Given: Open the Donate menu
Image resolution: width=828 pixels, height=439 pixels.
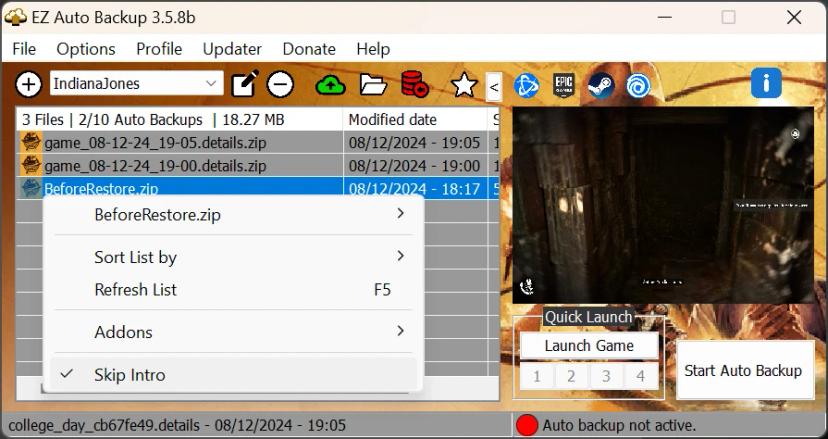Looking at the screenshot, I should coord(309,49).
